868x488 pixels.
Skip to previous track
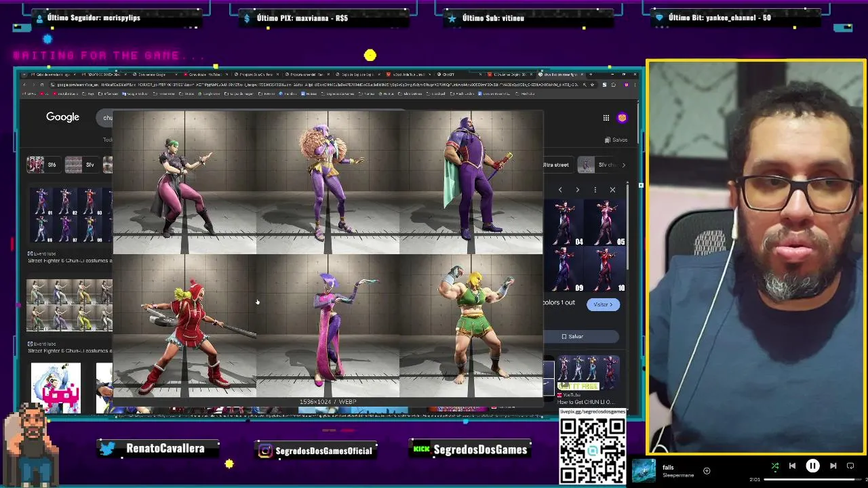tap(792, 466)
